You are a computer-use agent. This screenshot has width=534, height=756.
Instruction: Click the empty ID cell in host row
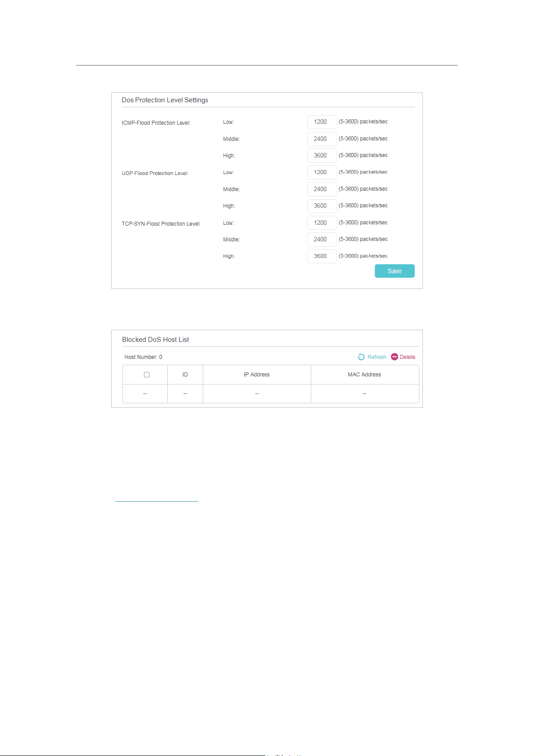click(185, 393)
